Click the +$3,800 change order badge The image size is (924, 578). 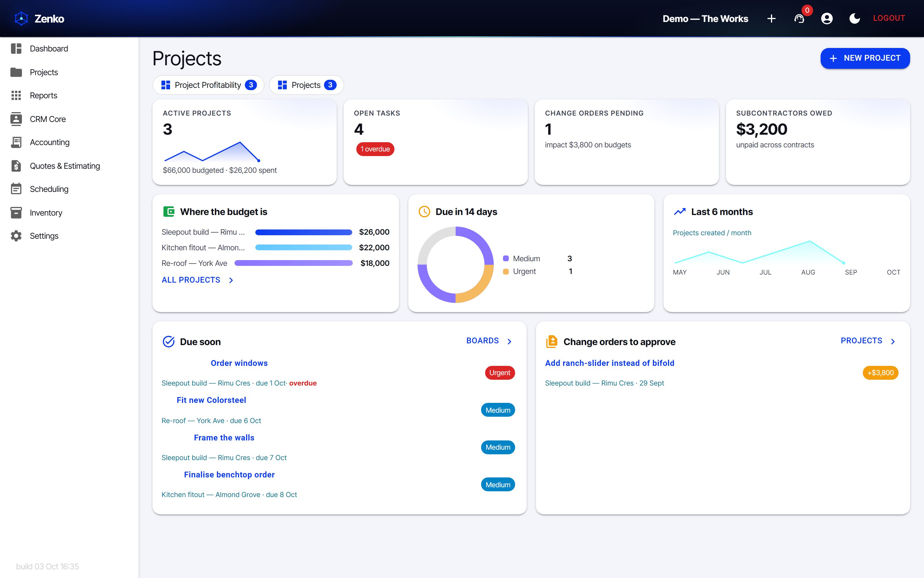(x=880, y=373)
